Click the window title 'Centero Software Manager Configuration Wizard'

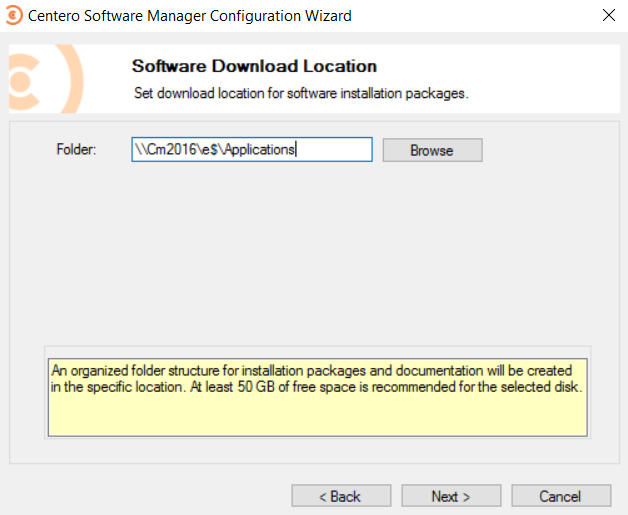(189, 16)
